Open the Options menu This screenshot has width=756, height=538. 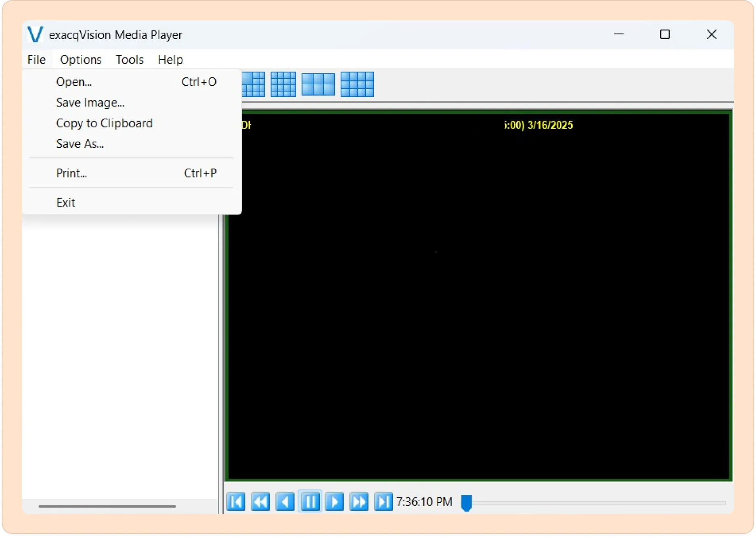coord(81,60)
